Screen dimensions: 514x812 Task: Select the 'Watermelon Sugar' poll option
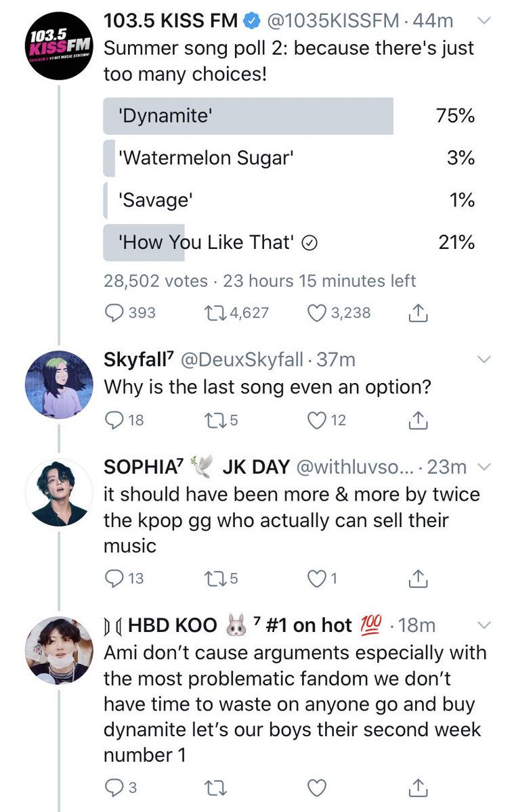coord(289,158)
